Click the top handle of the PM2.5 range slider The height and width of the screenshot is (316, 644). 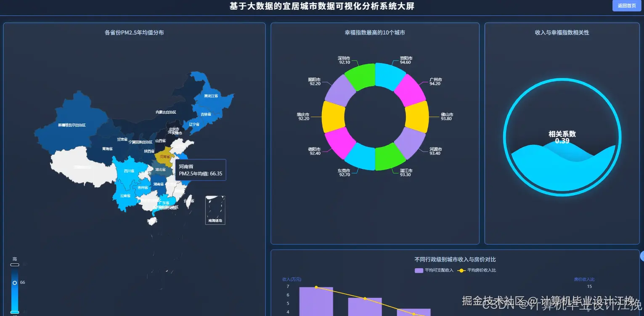[15, 265]
